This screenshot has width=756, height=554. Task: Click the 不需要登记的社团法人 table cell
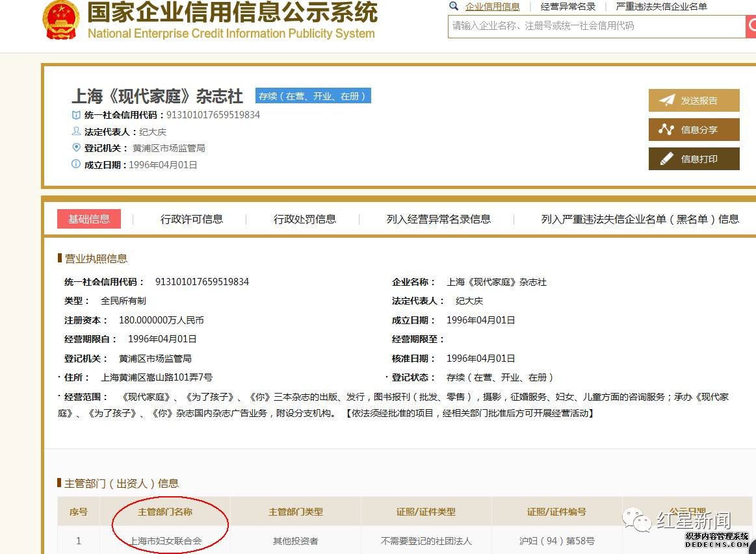coord(426,541)
